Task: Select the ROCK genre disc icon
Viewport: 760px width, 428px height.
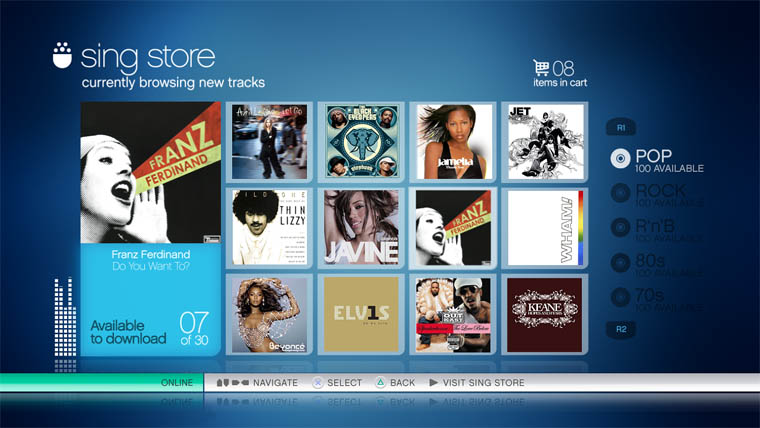Action: [x=620, y=193]
